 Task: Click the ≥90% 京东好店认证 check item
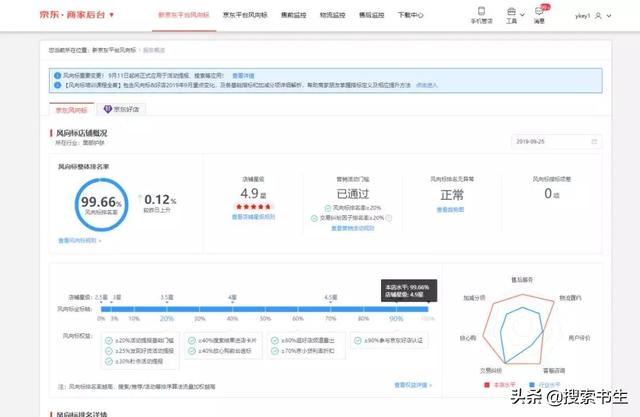pos(389,340)
